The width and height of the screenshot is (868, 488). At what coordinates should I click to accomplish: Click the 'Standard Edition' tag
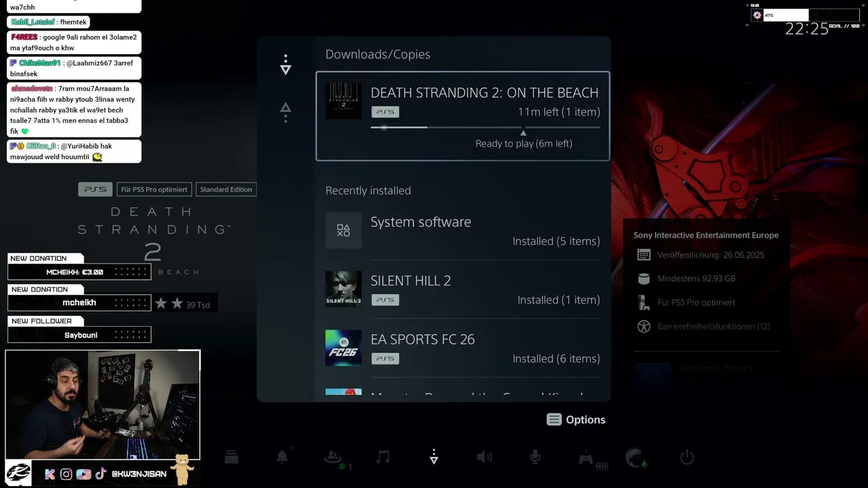[226, 190]
